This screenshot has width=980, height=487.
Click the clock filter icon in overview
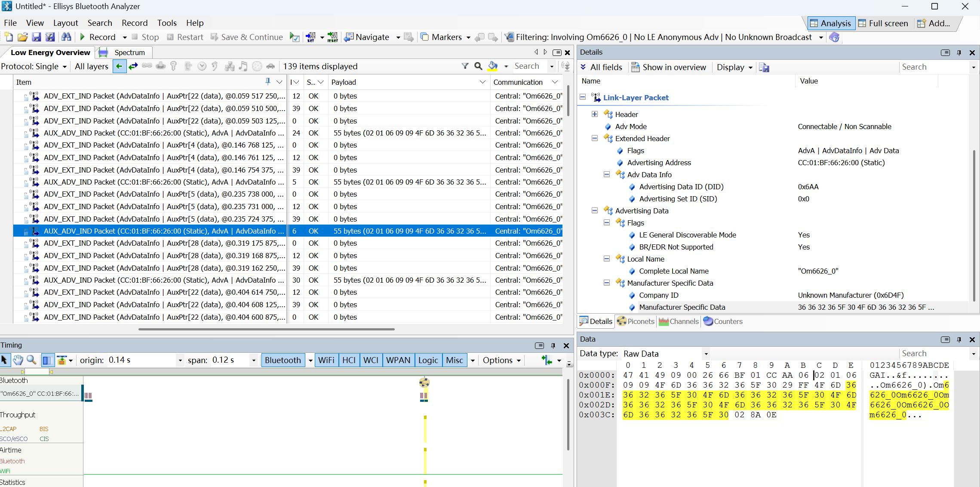(x=202, y=66)
